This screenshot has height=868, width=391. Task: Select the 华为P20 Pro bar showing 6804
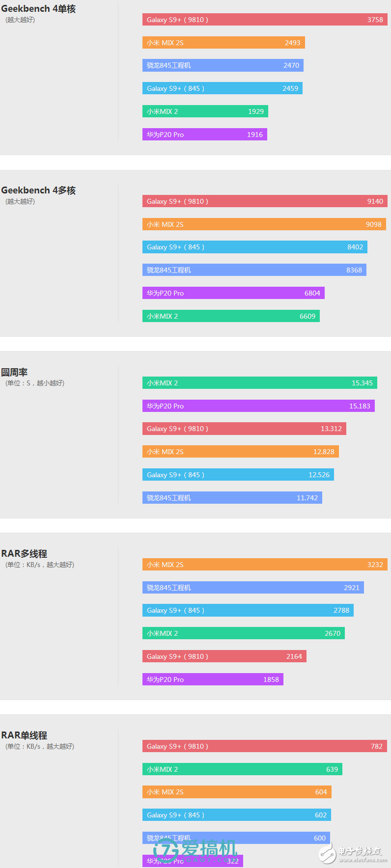pyautogui.click(x=233, y=293)
